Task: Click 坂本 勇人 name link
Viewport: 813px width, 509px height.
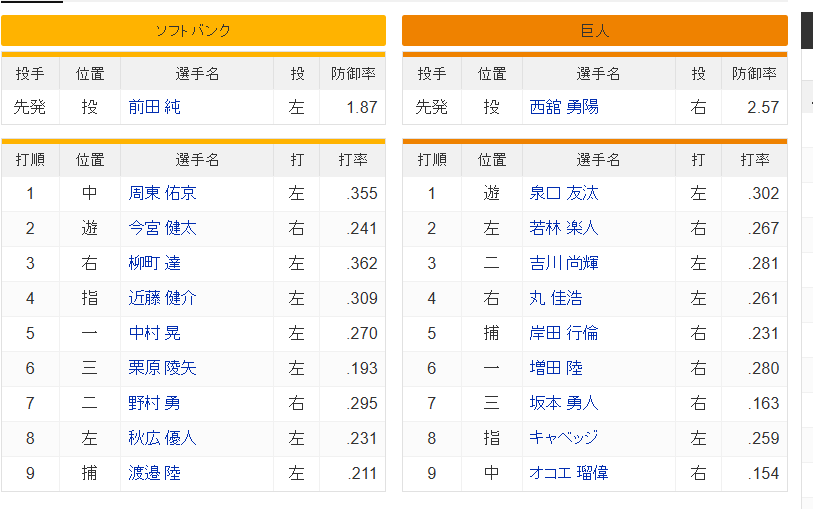Action: 564,403
